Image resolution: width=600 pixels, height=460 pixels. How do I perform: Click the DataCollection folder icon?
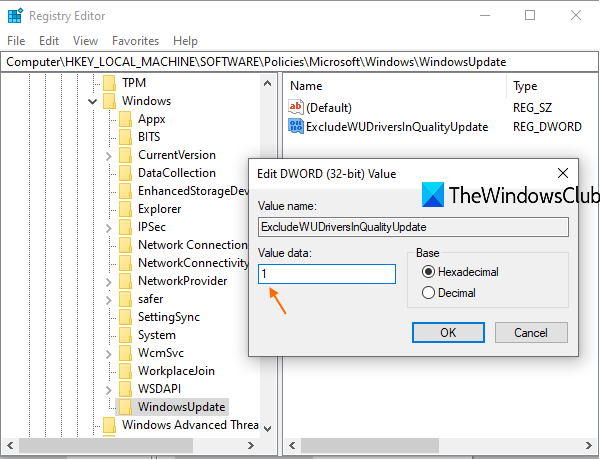click(x=125, y=173)
